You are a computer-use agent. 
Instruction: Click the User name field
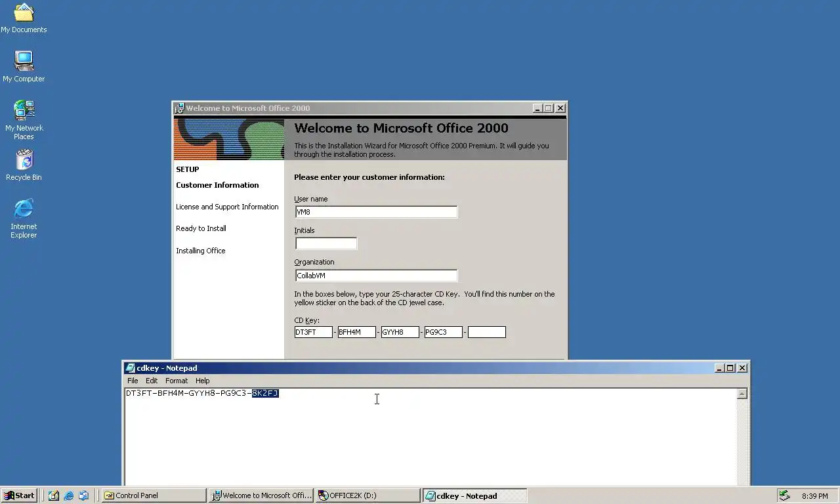coord(376,212)
